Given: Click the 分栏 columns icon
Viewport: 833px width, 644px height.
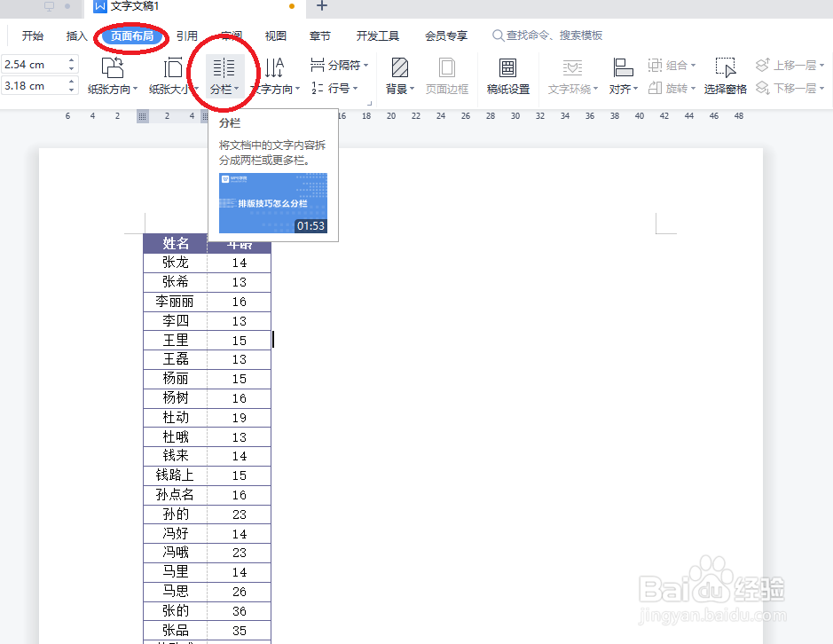Looking at the screenshot, I should (x=224, y=68).
